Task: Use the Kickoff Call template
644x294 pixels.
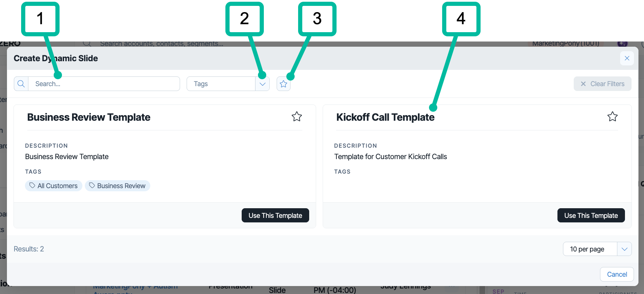Action: pos(591,215)
